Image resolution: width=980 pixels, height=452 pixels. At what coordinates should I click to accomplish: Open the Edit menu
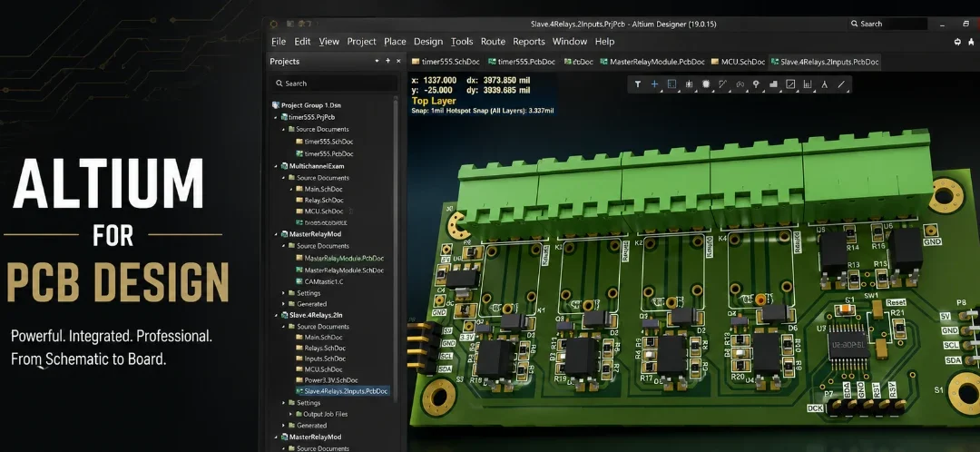pyautogui.click(x=302, y=41)
